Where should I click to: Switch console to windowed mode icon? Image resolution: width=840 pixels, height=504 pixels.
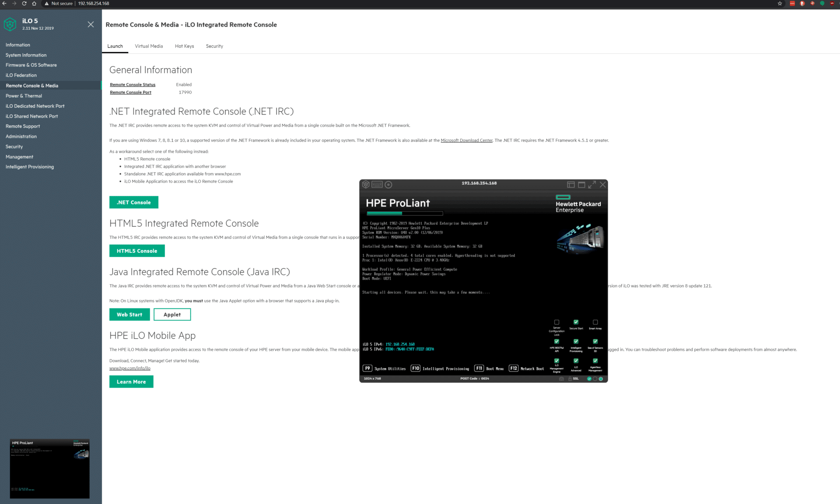[581, 185]
